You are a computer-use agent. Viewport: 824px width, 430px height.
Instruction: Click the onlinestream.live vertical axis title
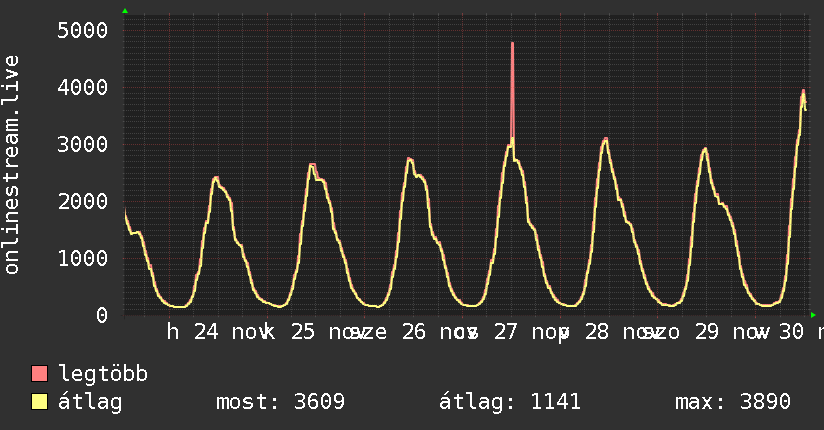tap(11, 165)
